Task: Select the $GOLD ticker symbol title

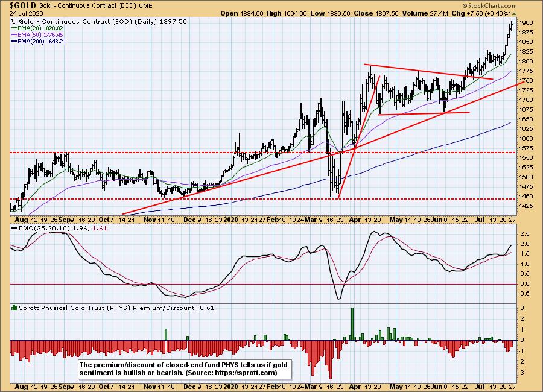Action: (23, 5)
